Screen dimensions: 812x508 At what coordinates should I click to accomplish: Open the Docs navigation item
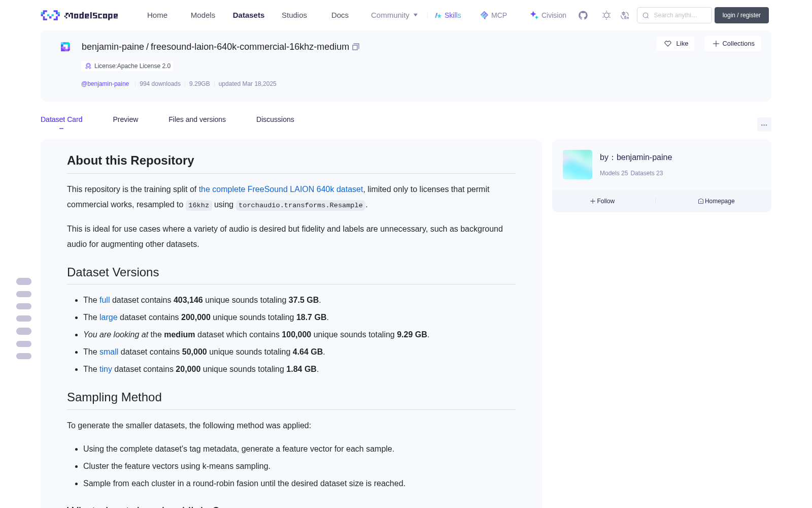pos(340,15)
